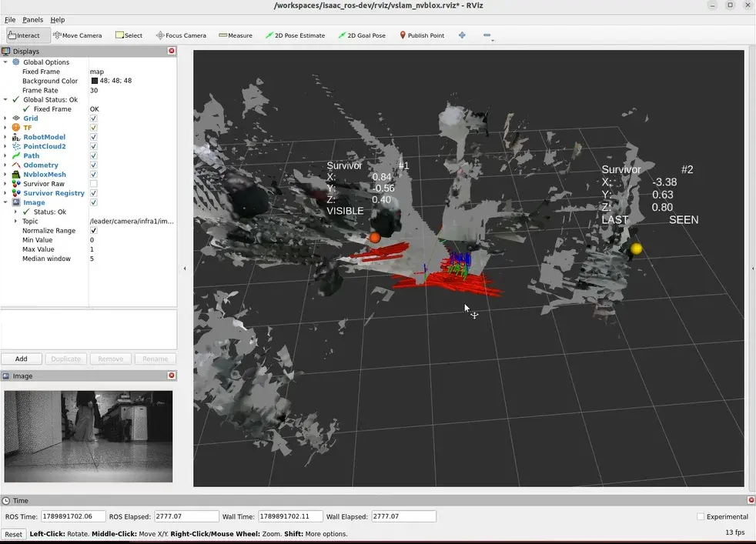The image size is (756, 544).
Task: Activate the Focus Camera tool
Action: coord(181,35)
